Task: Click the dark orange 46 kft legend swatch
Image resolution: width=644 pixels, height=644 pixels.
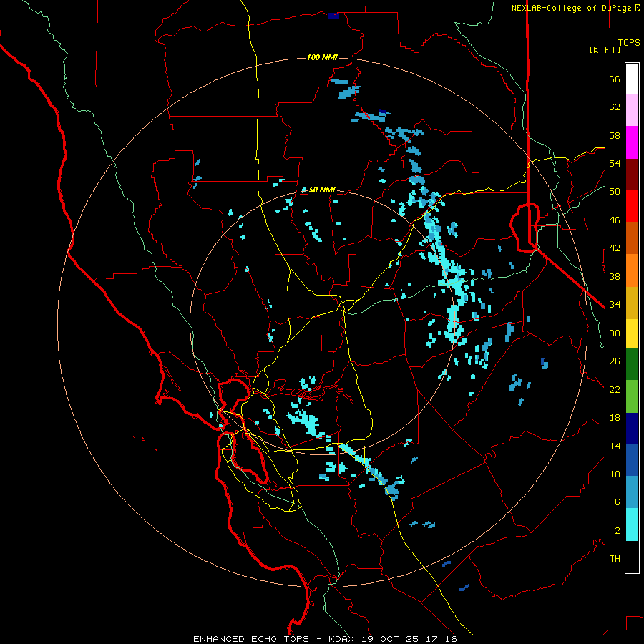Action: [x=632, y=238]
